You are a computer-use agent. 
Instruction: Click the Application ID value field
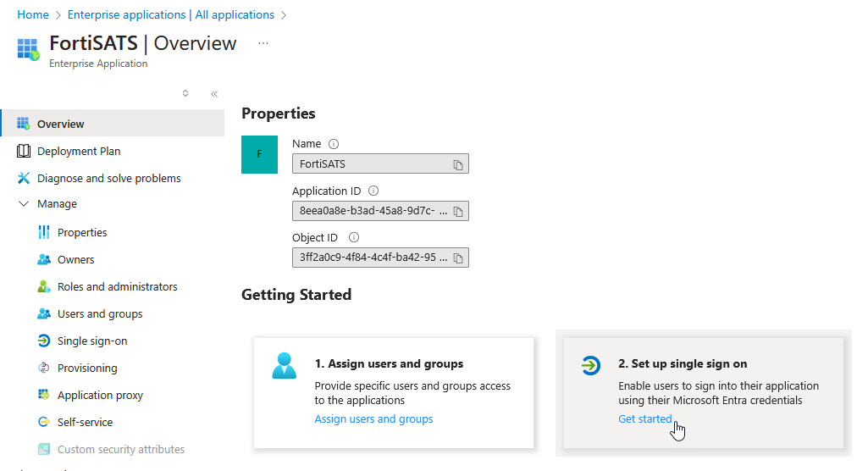click(x=380, y=211)
